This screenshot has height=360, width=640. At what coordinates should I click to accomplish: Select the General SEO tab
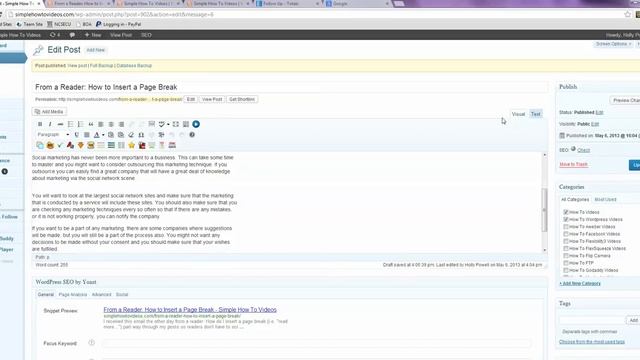(x=46, y=295)
